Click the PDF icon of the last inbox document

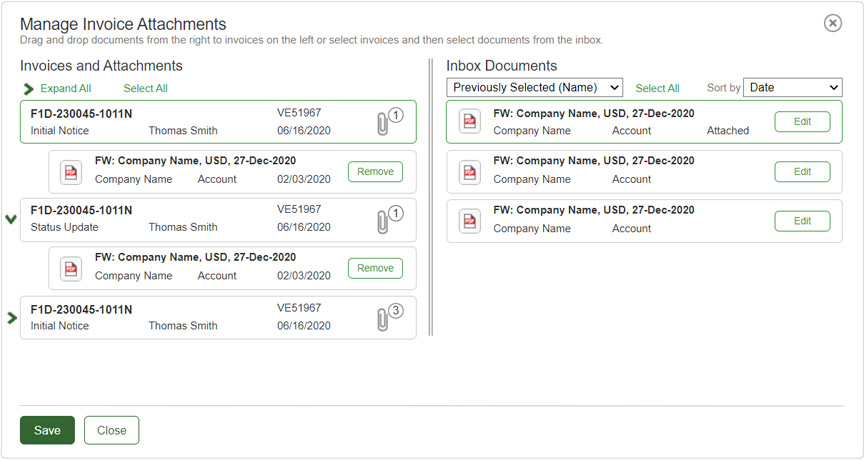[x=469, y=221]
